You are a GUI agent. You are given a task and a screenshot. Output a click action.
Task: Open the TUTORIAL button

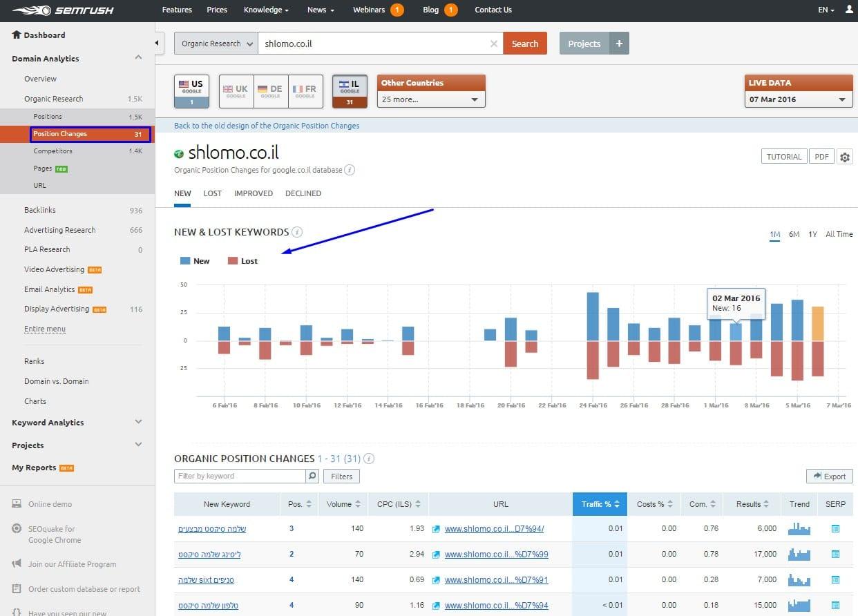[784, 157]
